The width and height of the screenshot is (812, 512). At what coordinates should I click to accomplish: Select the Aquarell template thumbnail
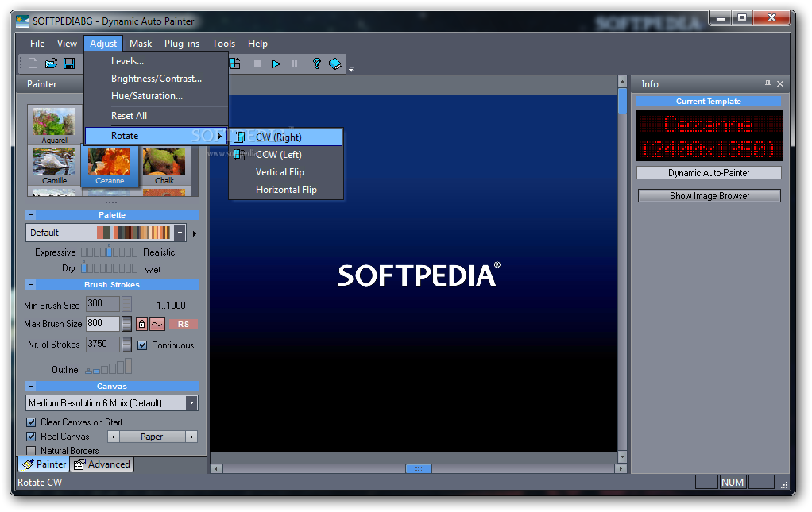click(x=54, y=125)
